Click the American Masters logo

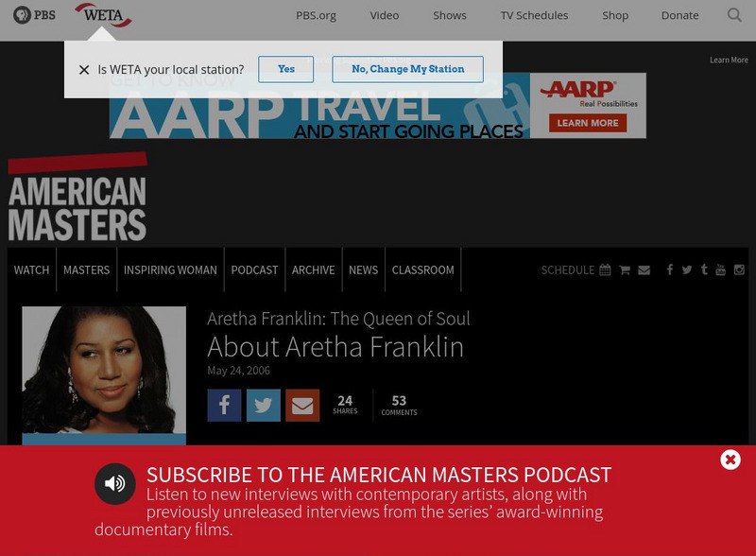[77, 198]
